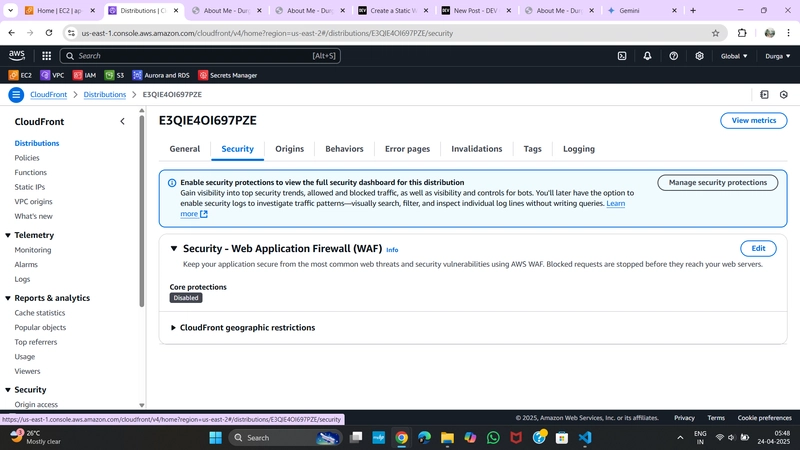Open the AWS logo home link

(x=17, y=56)
